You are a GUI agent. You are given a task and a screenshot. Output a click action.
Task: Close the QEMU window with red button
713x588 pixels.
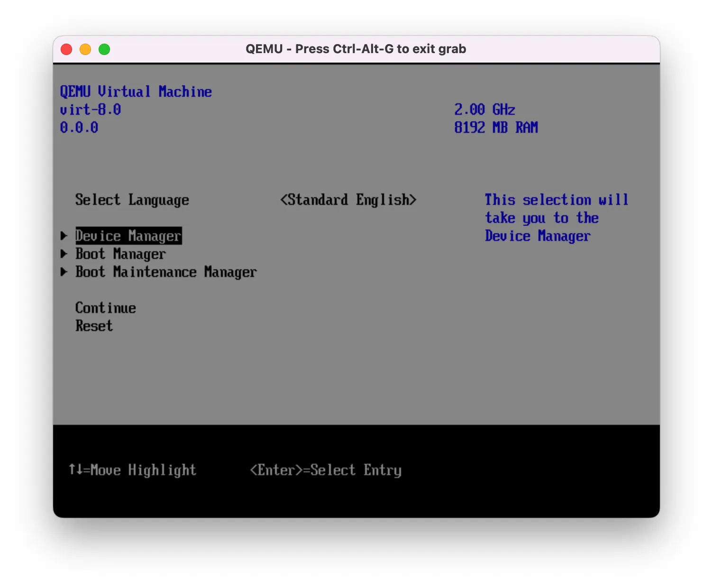66,49
